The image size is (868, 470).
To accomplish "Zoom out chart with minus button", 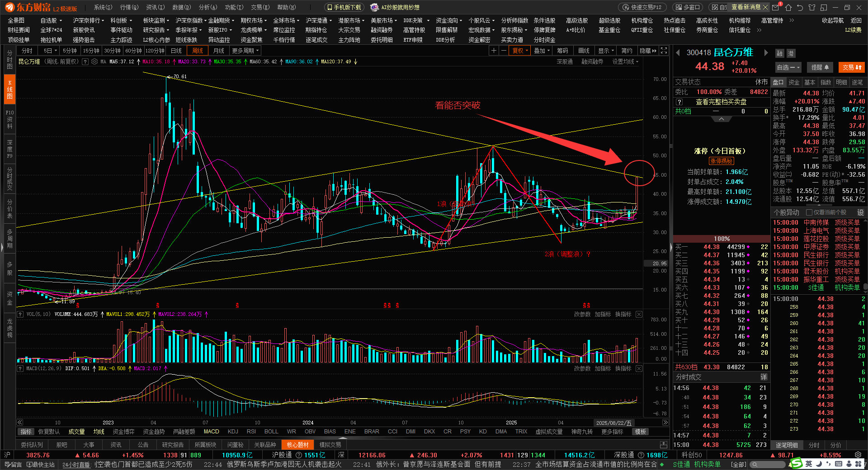I will coord(504,51).
